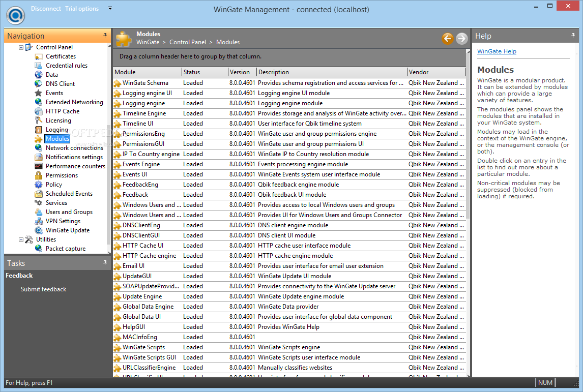This screenshot has height=392, width=583.
Task: Click the Policy gear icon
Action: coord(38,185)
